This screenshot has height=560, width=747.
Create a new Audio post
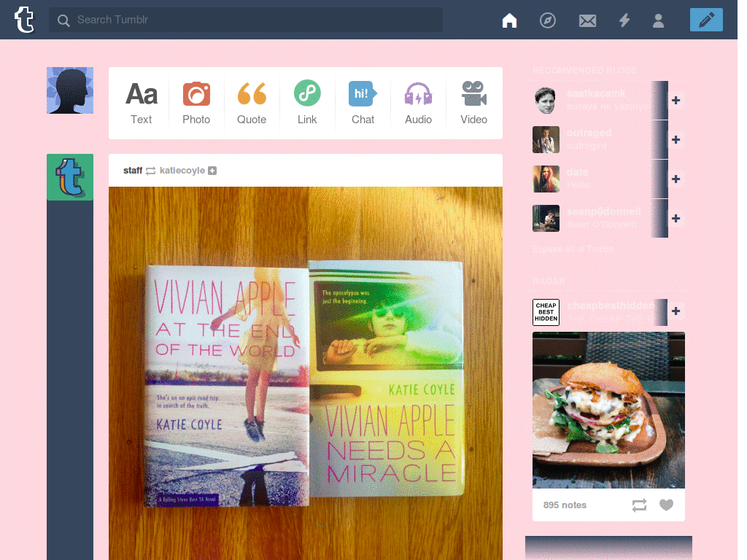pyautogui.click(x=418, y=103)
